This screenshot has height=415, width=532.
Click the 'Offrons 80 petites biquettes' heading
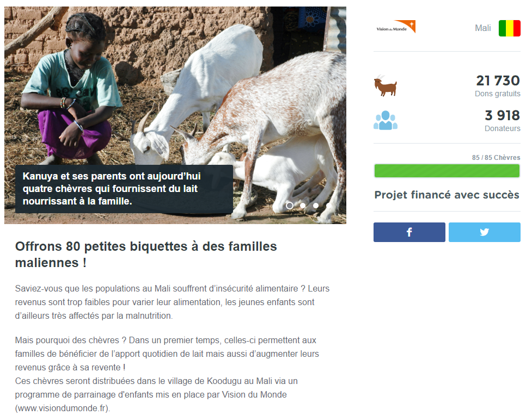click(146, 255)
